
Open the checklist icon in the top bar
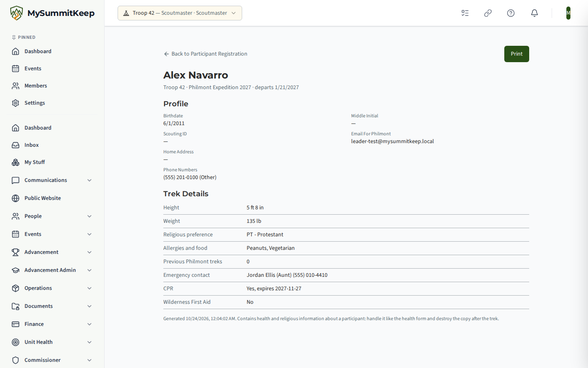pos(465,13)
